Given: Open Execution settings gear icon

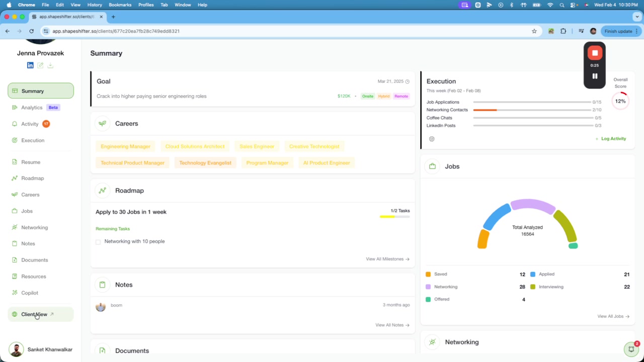Looking at the screenshot, I should (432, 139).
